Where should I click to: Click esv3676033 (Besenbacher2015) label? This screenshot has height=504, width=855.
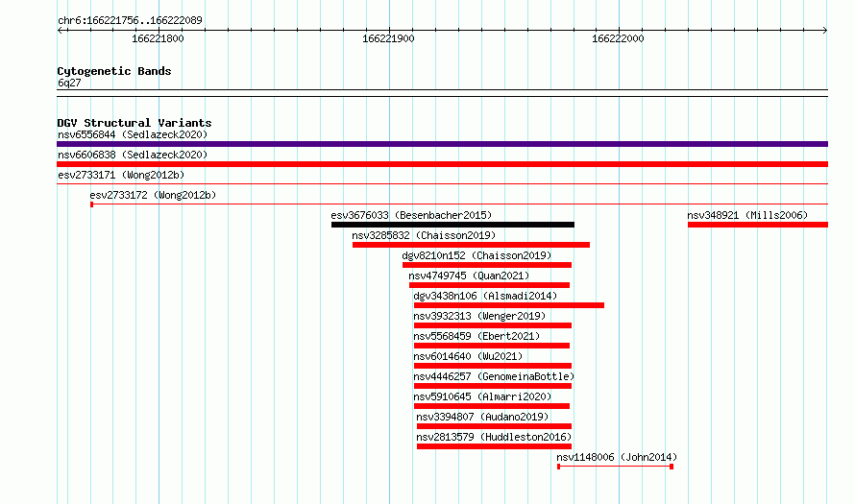click(x=411, y=215)
